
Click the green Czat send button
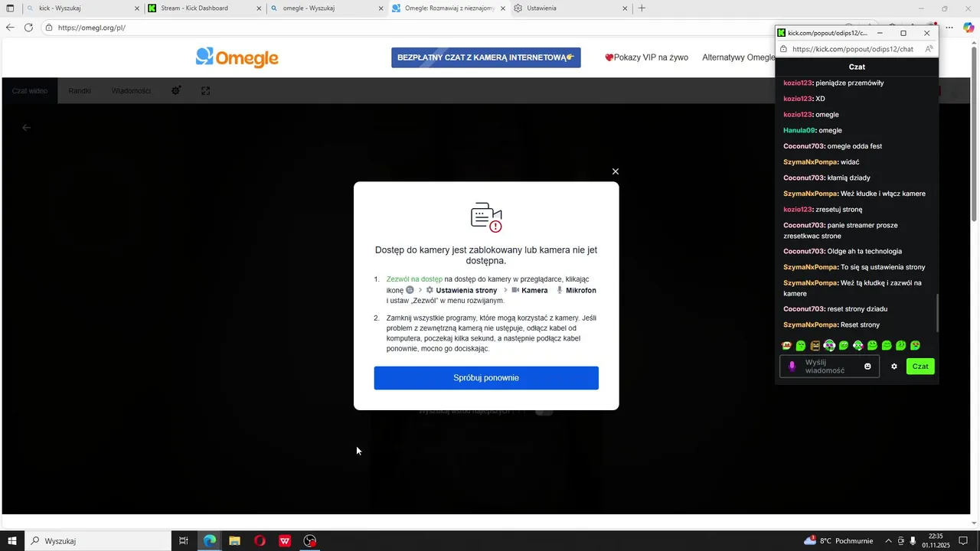point(920,367)
